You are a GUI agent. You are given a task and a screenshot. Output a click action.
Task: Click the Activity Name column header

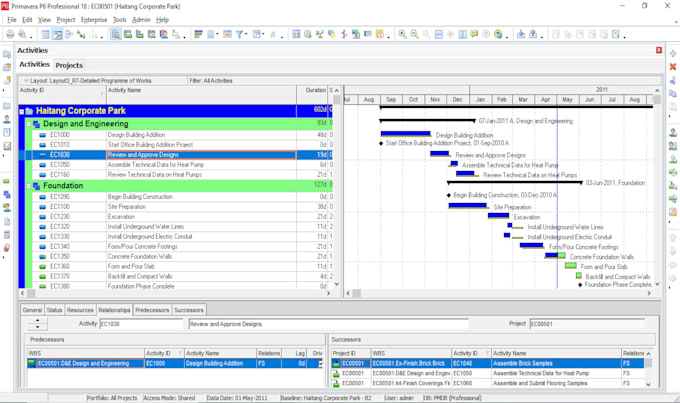click(x=201, y=94)
